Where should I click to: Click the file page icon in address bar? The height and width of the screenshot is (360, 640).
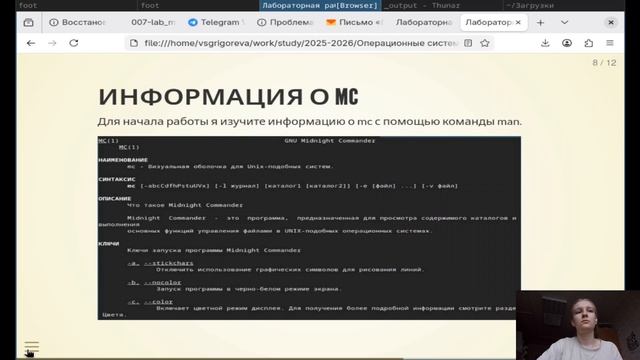click(x=134, y=43)
